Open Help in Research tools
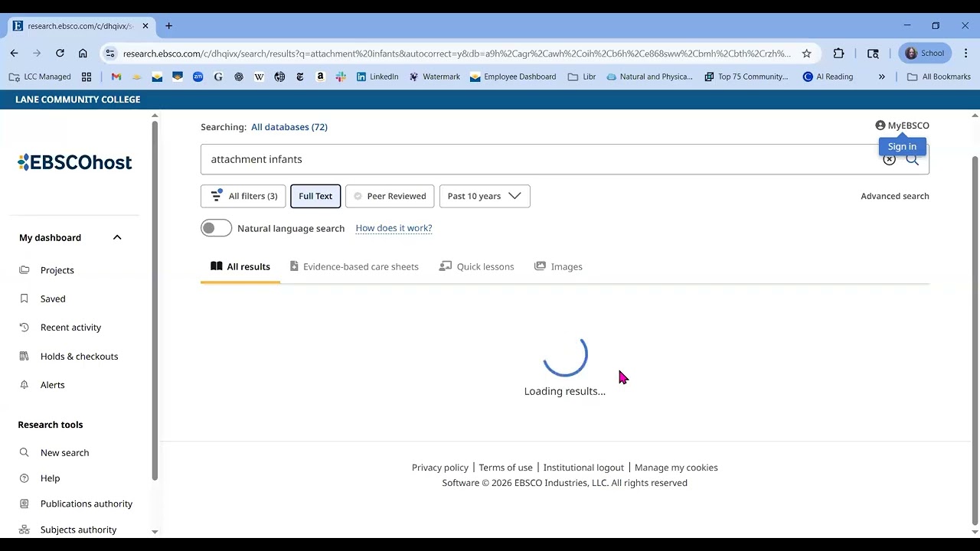Viewport: 980px width, 551px height. pos(50,478)
